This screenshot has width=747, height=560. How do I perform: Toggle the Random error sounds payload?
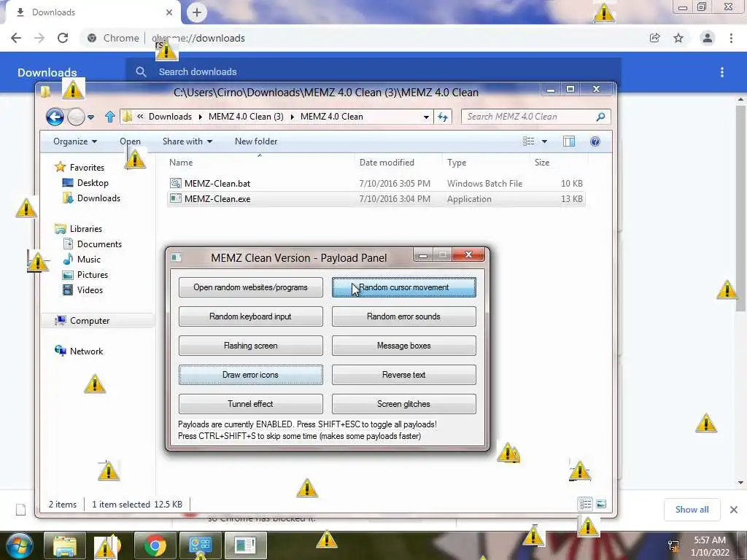[403, 316]
